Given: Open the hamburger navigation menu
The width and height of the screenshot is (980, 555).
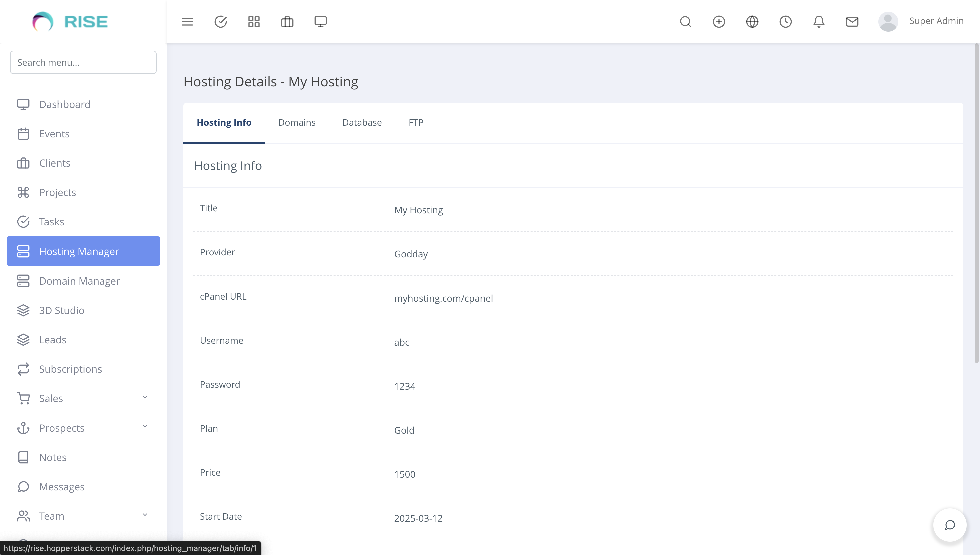Looking at the screenshot, I should [x=187, y=22].
